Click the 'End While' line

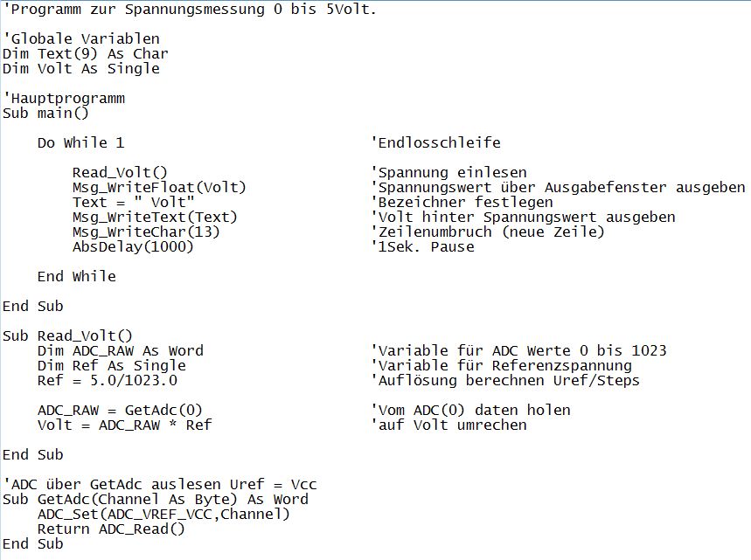click(76, 276)
